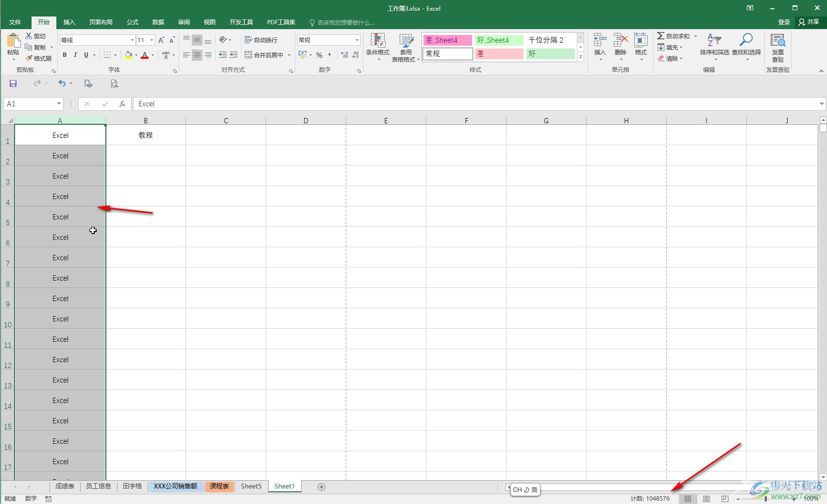Click the Insert cells icon
827x504 pixels.
[600, 40]
